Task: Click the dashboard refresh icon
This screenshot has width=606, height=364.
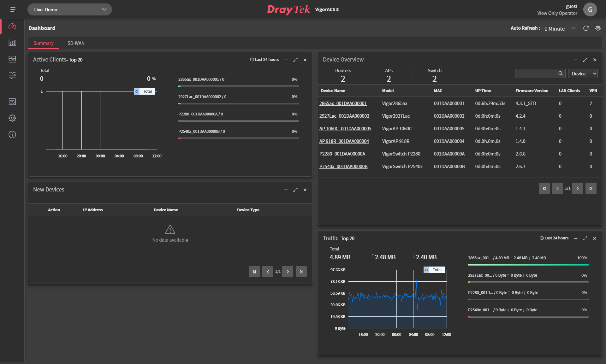Action: coord(586,28)
